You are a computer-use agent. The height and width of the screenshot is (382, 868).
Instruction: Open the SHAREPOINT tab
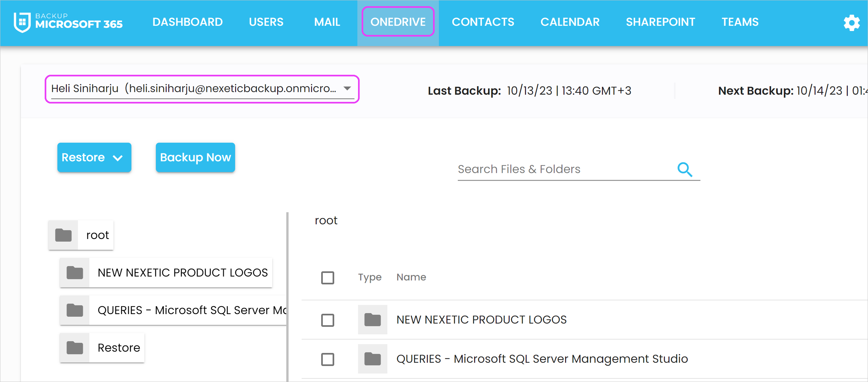point(660,22)
